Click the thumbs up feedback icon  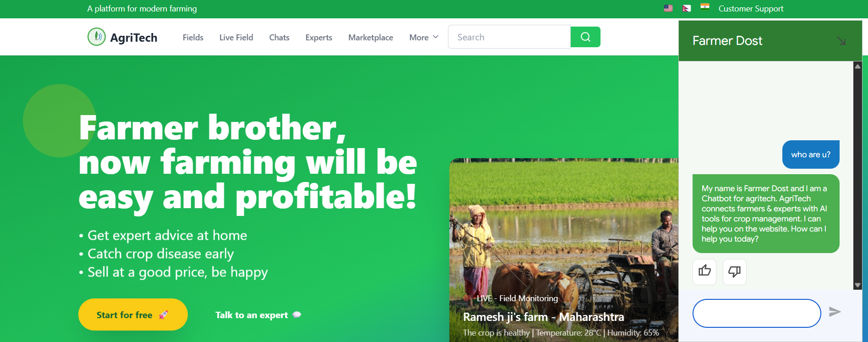704,272
